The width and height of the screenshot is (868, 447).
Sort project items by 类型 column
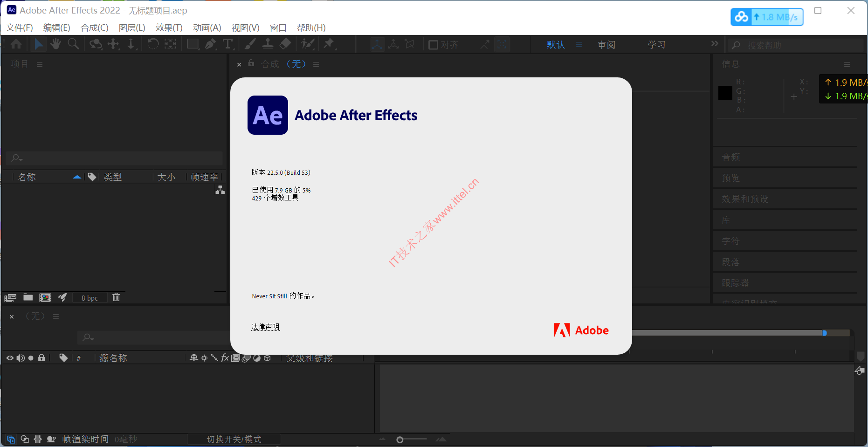[112, 177]
